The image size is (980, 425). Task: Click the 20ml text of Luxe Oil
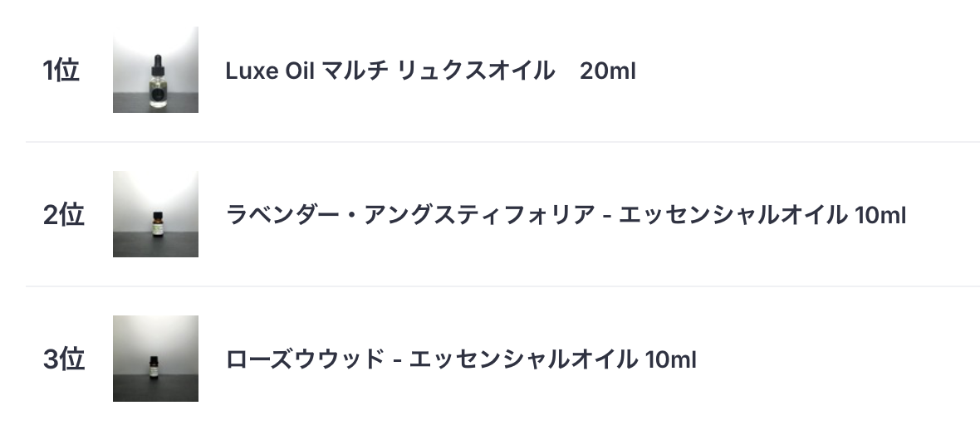pyautogui.click(x=607, y=71)
